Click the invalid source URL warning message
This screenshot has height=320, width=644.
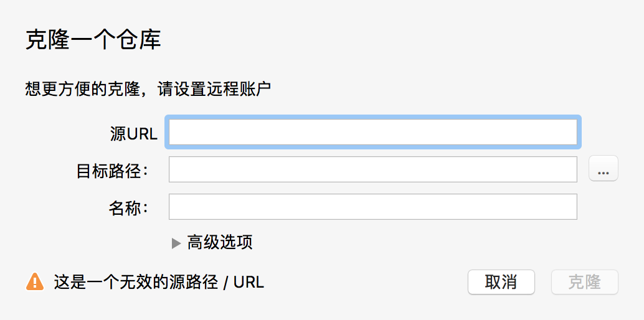(x=159, y=282)
